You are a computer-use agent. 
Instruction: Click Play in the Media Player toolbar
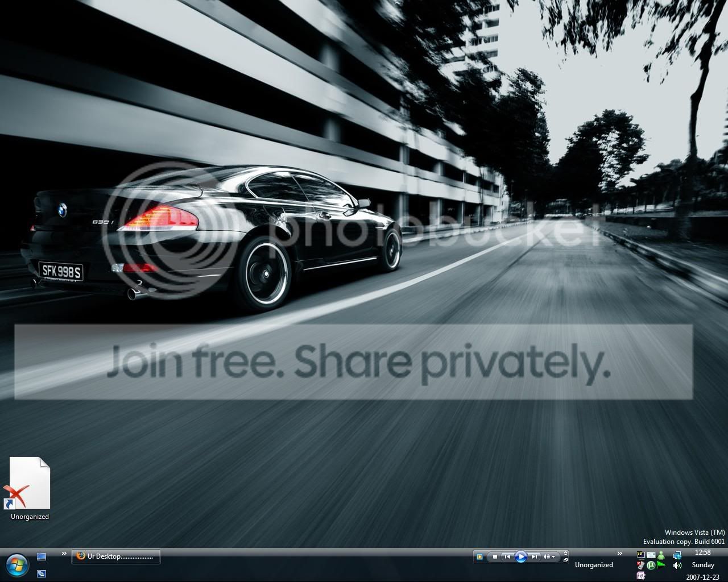520,556
